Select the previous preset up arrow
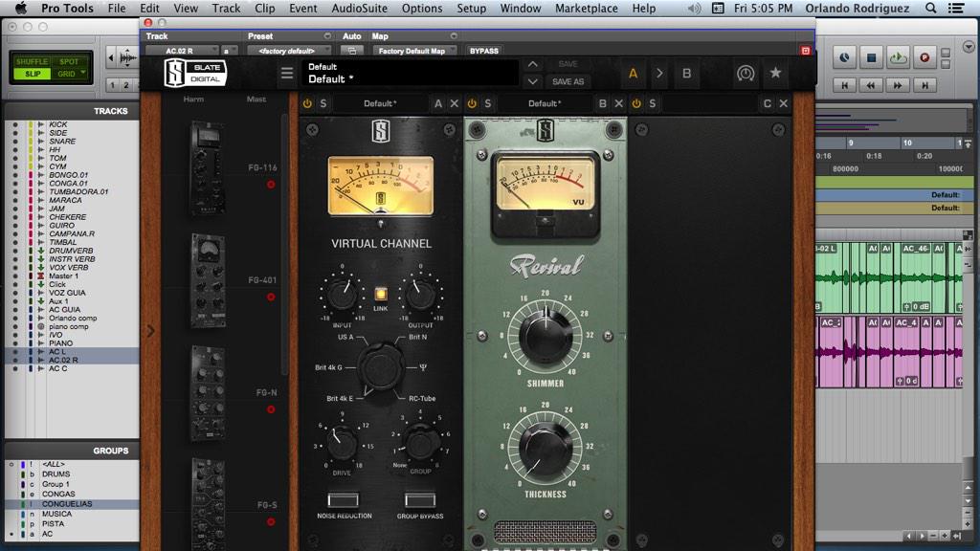Screen dimensions: 980x551 click(532, 64)
